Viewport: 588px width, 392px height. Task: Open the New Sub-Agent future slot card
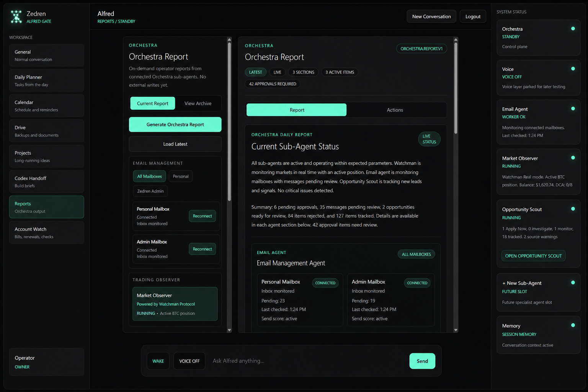539,292
